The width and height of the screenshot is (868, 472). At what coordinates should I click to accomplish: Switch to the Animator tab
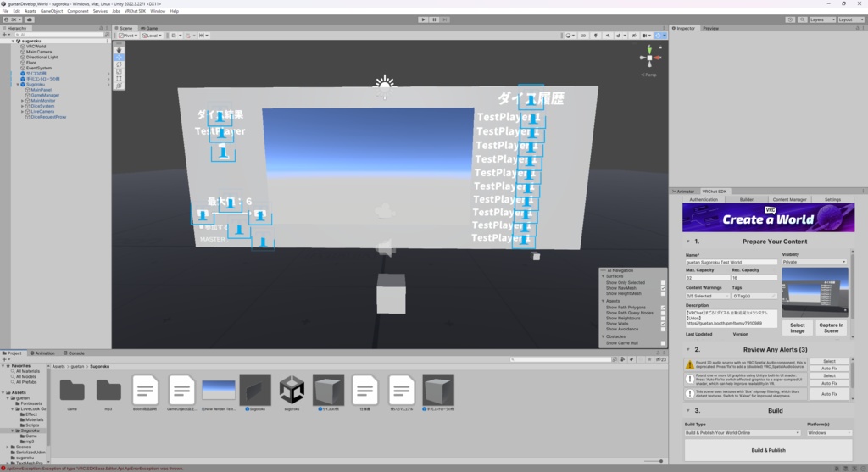pyautogui.click(x=684, y=192)
